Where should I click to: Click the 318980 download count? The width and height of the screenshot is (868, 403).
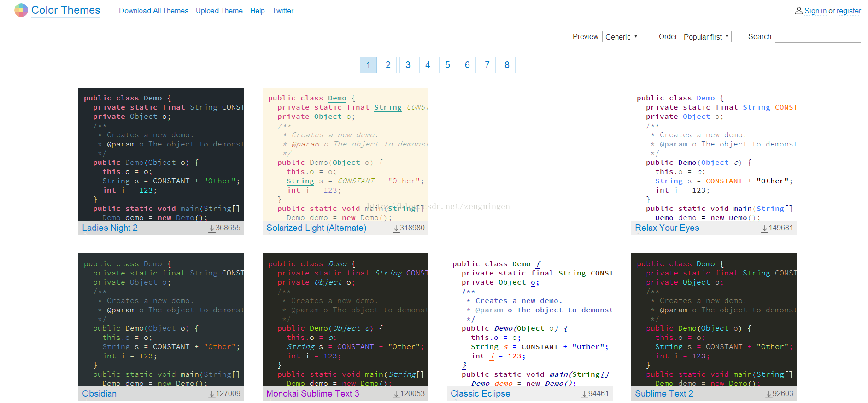412,228
